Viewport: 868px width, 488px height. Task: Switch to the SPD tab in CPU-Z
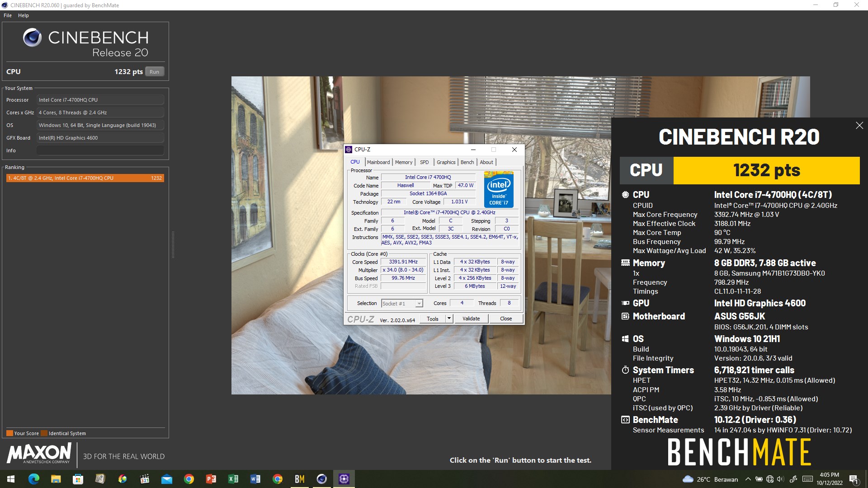pos(425,162)
